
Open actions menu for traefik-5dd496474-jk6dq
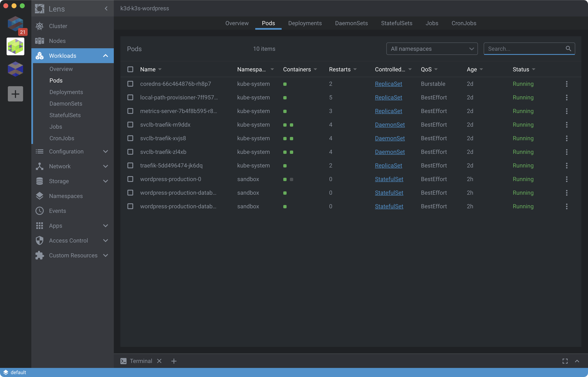pos(567,165)
